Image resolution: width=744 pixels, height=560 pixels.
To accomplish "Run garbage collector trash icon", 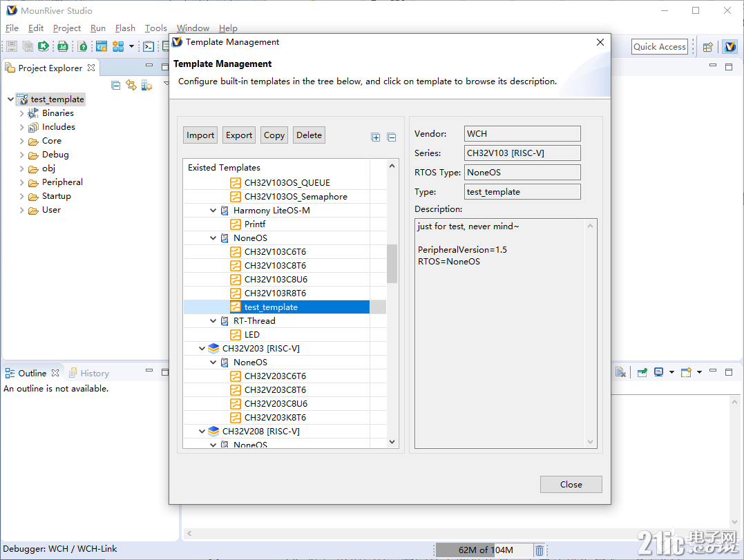I will point(540,550).
